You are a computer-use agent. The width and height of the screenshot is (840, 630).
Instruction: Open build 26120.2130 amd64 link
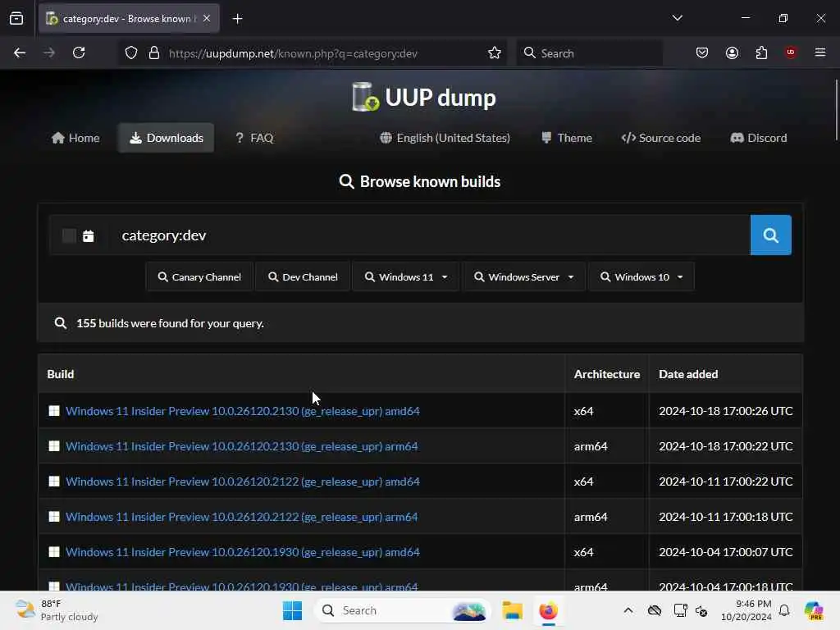click(243, 411)
